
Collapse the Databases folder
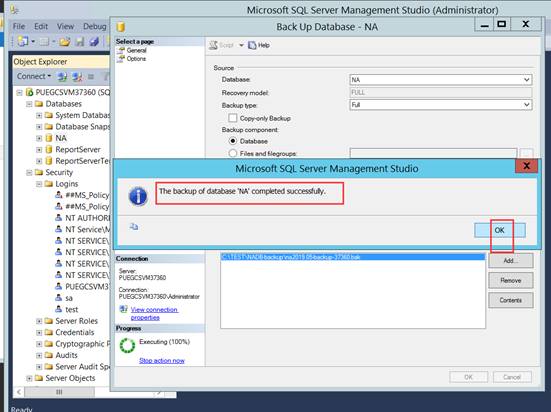[29, 104]
